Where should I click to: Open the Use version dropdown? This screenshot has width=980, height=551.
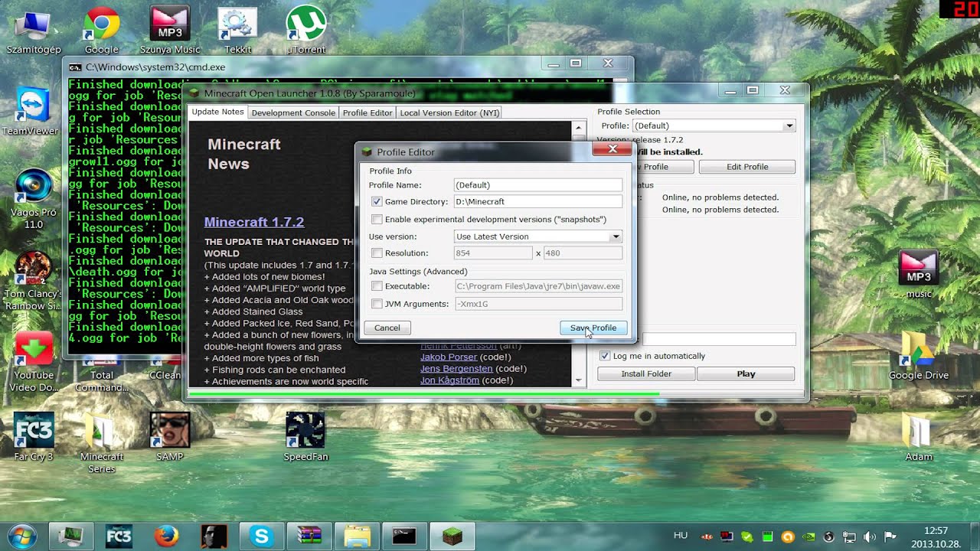pyautogui.click(x=537, y=236)
